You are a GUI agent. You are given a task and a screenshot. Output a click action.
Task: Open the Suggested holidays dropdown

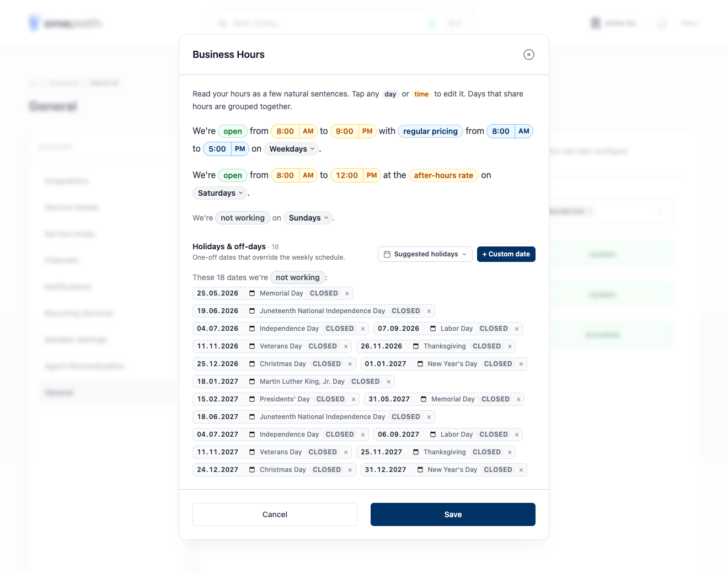point(425,254)
